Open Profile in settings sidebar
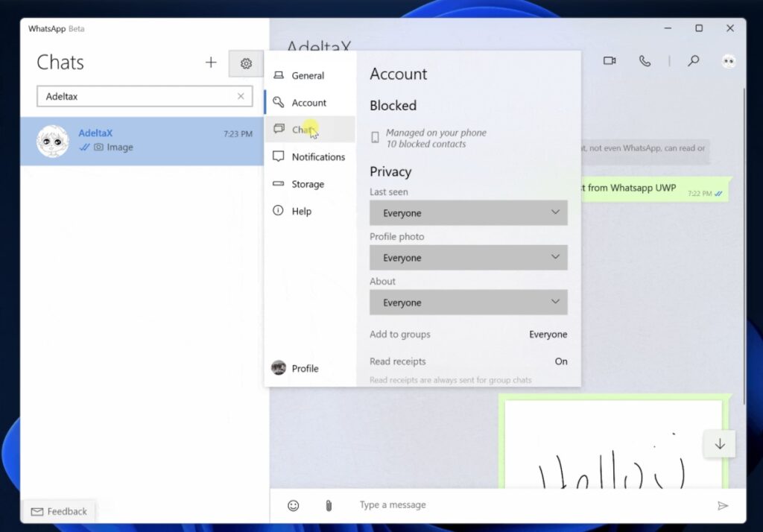 [x=311, y=369]
